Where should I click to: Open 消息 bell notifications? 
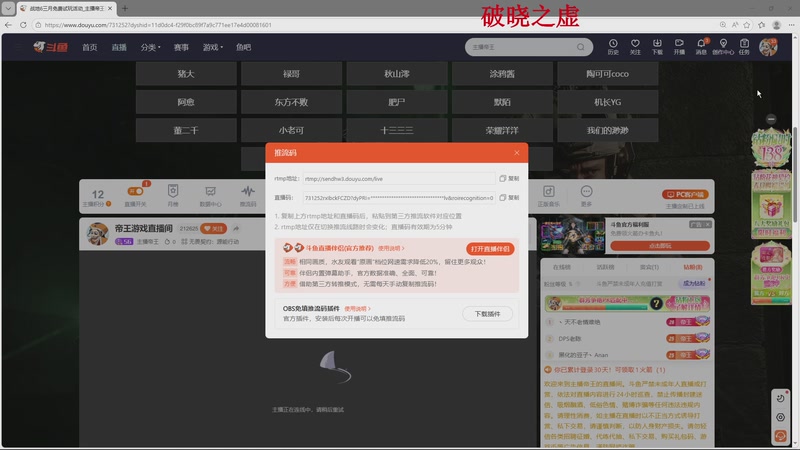[x=702, y=47]
